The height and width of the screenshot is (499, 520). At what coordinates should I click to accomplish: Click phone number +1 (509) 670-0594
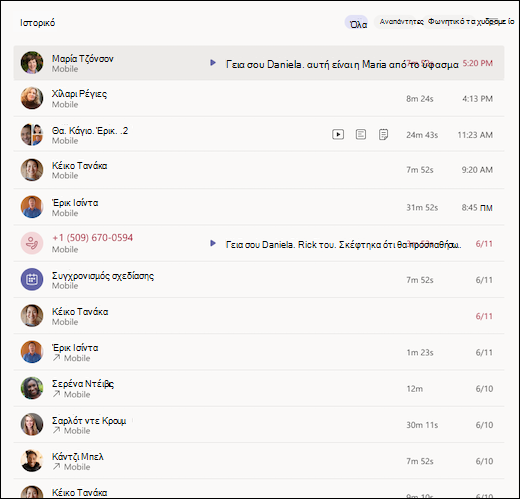tap(92, 238)
